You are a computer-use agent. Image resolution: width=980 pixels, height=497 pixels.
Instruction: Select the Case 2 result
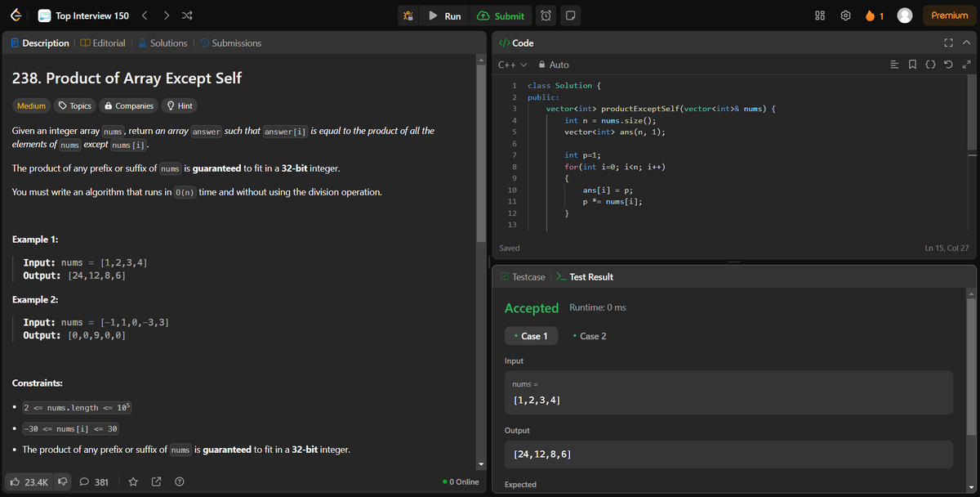pyautogui.click(x=590, y=336)
